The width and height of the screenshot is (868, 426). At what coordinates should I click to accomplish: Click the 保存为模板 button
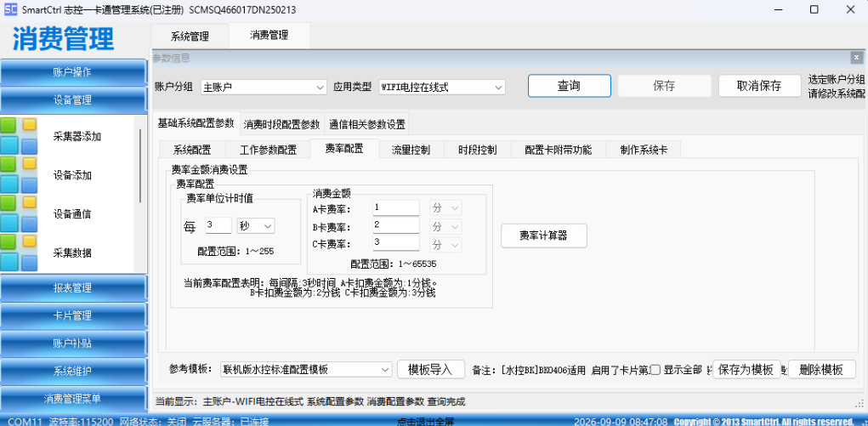coord(746,370)
